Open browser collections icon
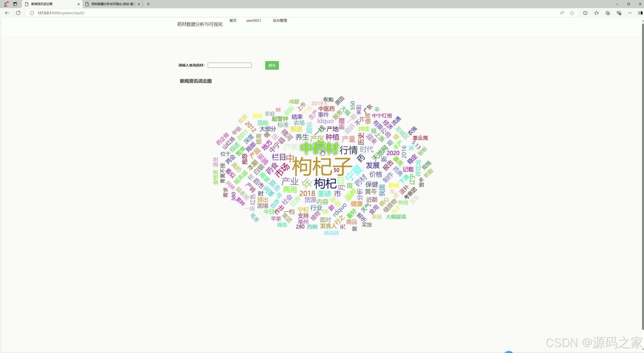644x353 pixels. pos(608,13)
